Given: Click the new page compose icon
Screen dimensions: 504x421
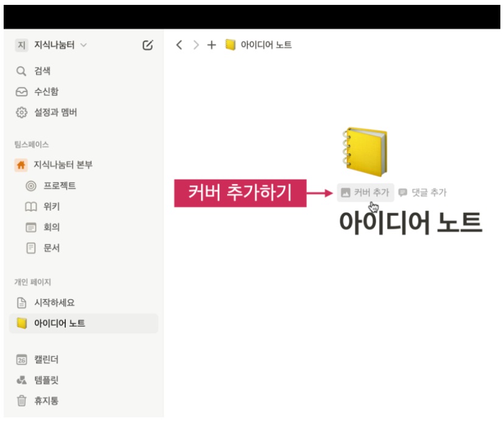Looking at the screenshot, I should pyautogui.click(x=148, y=45).
